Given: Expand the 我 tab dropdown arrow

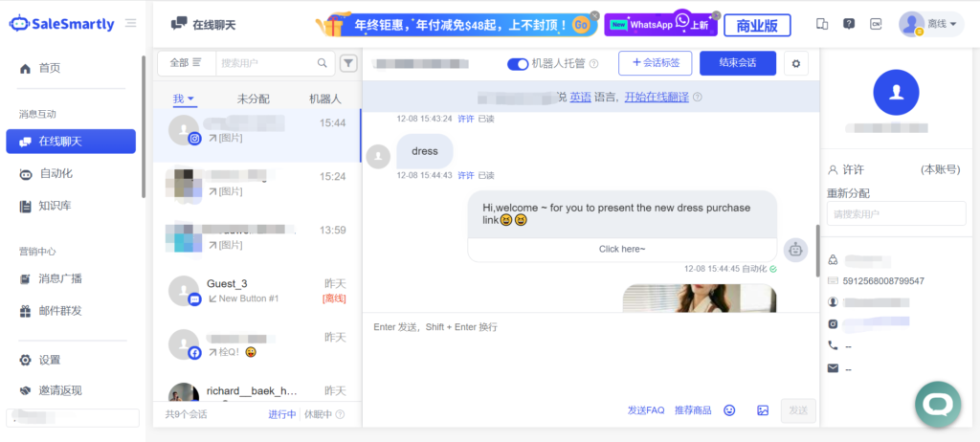Looking at the screenshot, I should [191, 99].
